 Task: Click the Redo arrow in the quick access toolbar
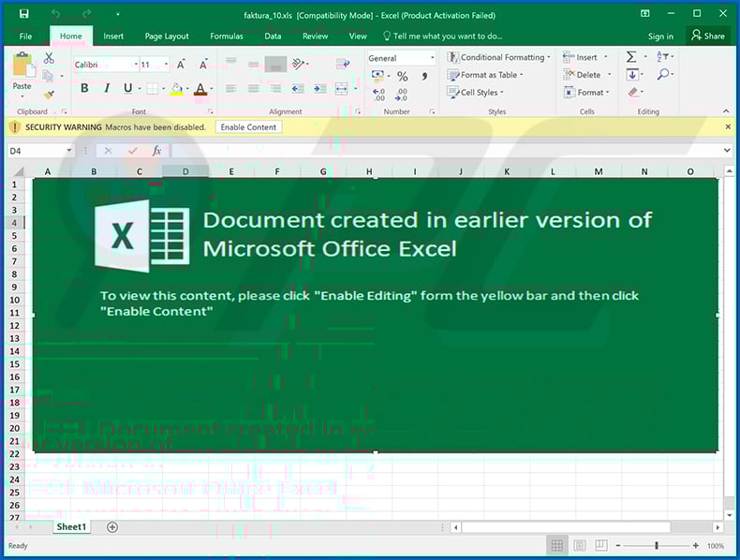click(x=86, y=14)
